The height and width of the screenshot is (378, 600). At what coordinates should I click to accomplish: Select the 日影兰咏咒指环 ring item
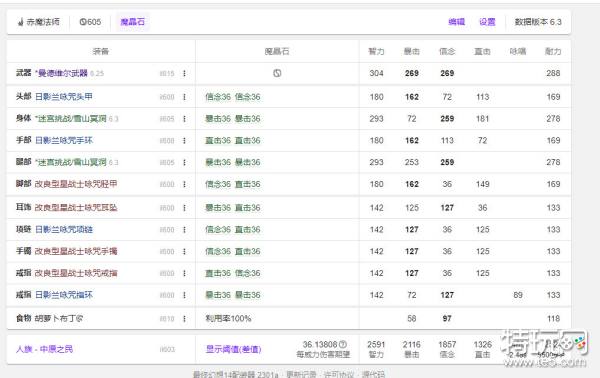point(64,295)
